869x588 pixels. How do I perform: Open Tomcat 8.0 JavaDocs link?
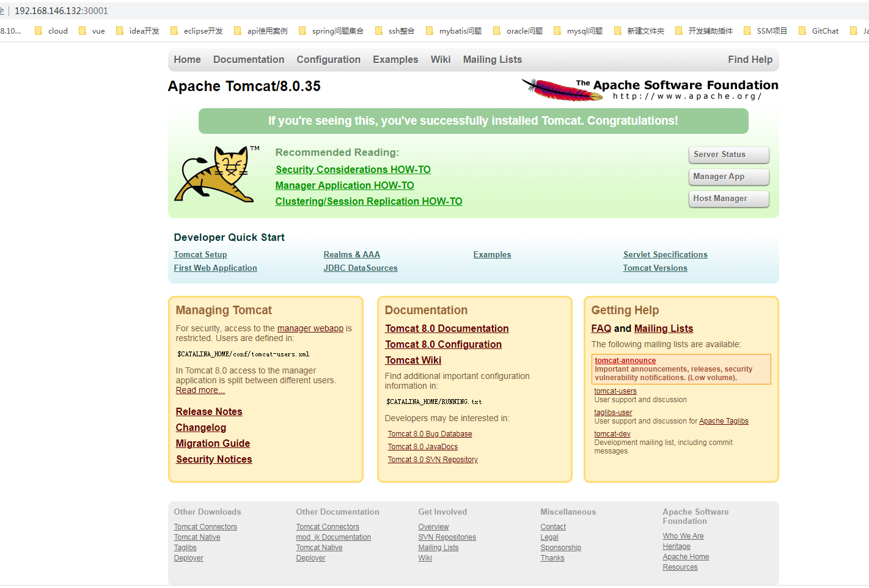[422, 447]
